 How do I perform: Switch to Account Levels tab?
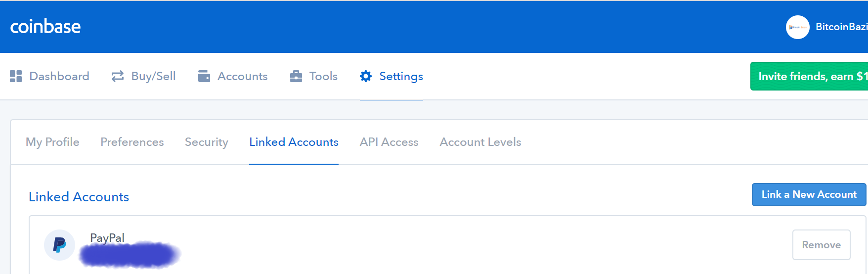coord(480,142)
